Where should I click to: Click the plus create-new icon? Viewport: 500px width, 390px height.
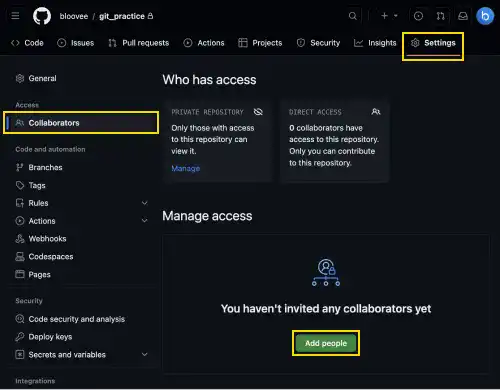[x=384, y=16]
